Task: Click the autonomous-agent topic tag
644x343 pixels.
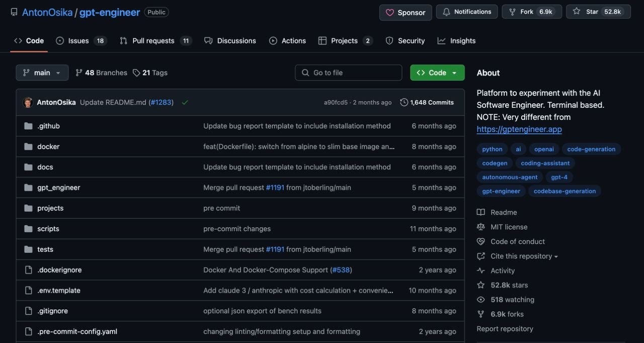Action: (510, 177)
